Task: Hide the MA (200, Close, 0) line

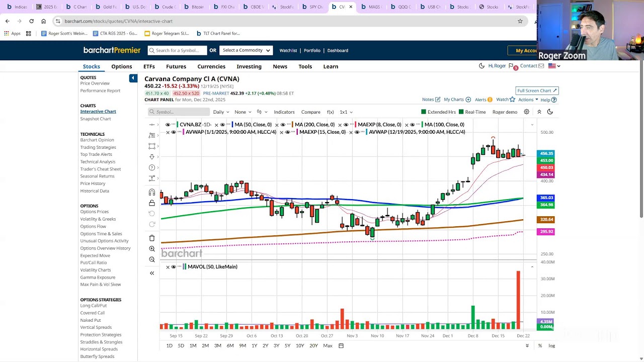Action: point(282,125)
